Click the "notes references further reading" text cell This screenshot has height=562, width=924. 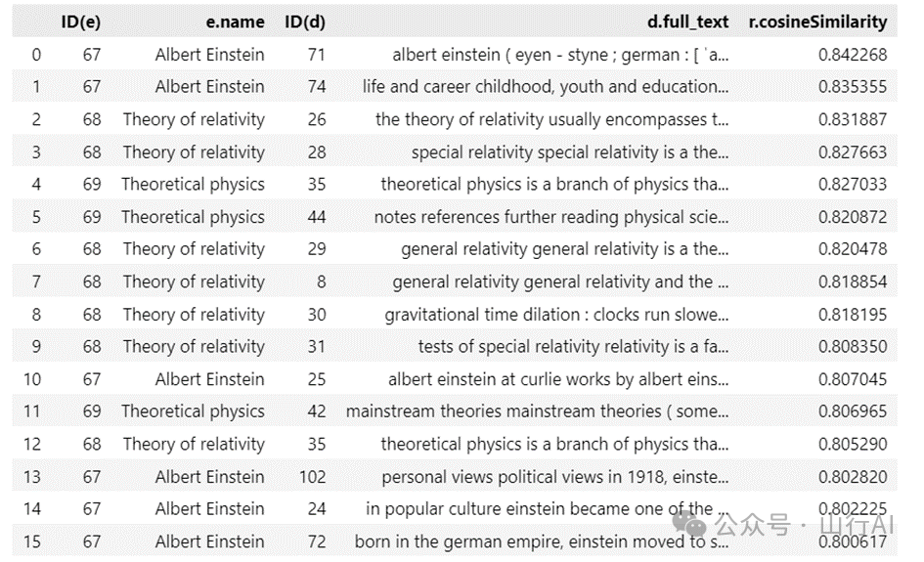pyautogui.click(x=551, y=217)
